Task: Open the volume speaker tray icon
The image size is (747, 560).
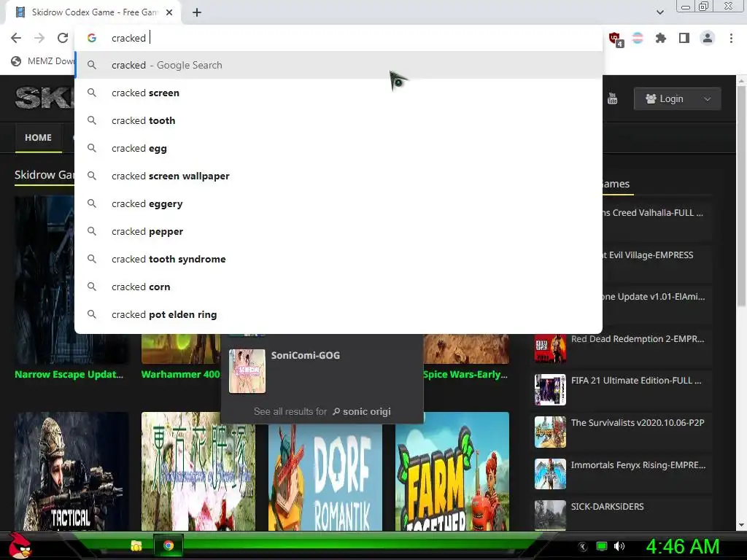Action: [619, 546]
